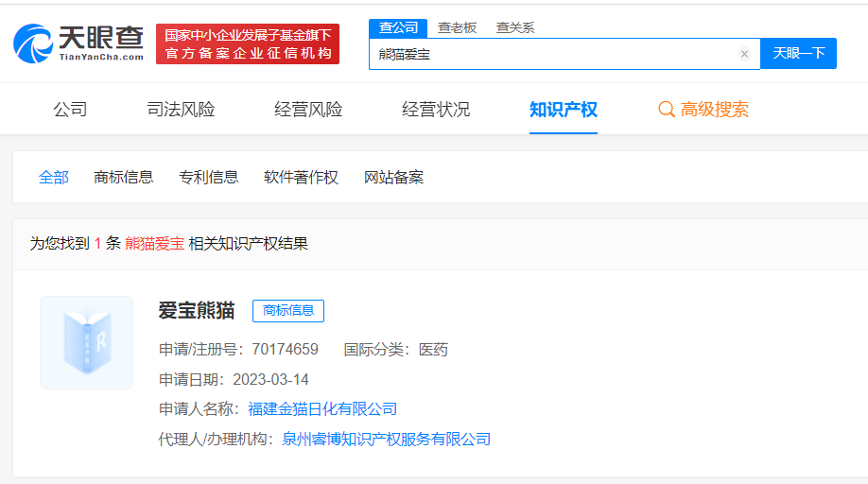Open the orange advanced search magnifier icon
This screenshot has width=868, height=484.
pos(666,110)
